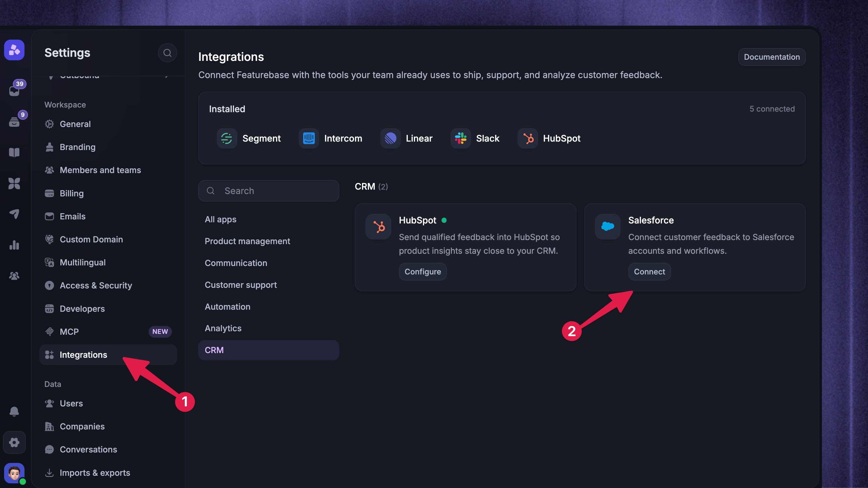Click Connect on the Salesforce card
Viewport: 868px width, 488px height.
pyautogui.click(x=649, y=272)
